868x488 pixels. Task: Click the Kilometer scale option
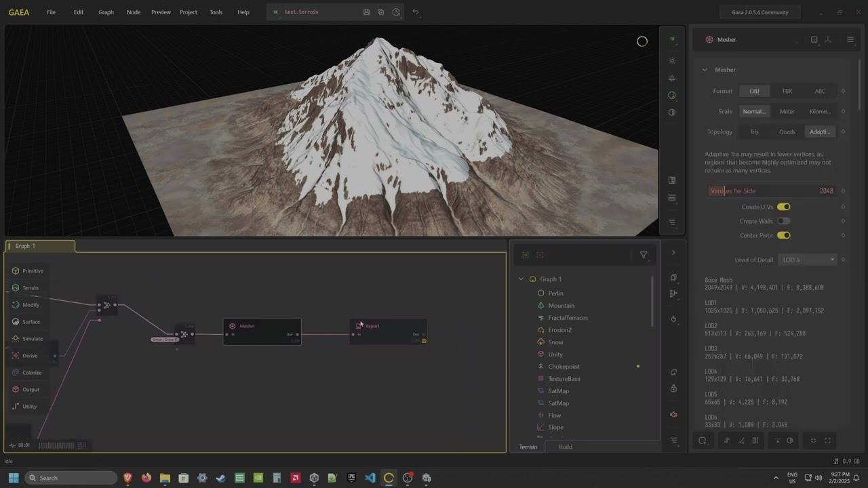pyautogui.click(x=820, y=111)
